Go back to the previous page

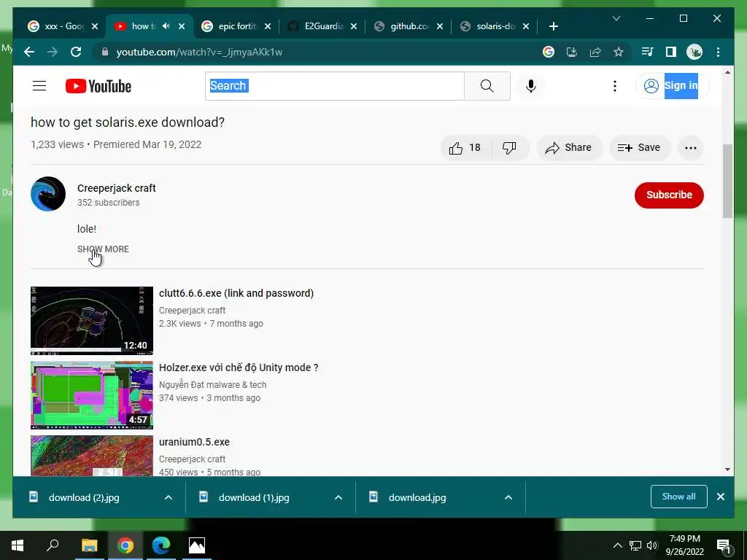(x=29, y=52)
